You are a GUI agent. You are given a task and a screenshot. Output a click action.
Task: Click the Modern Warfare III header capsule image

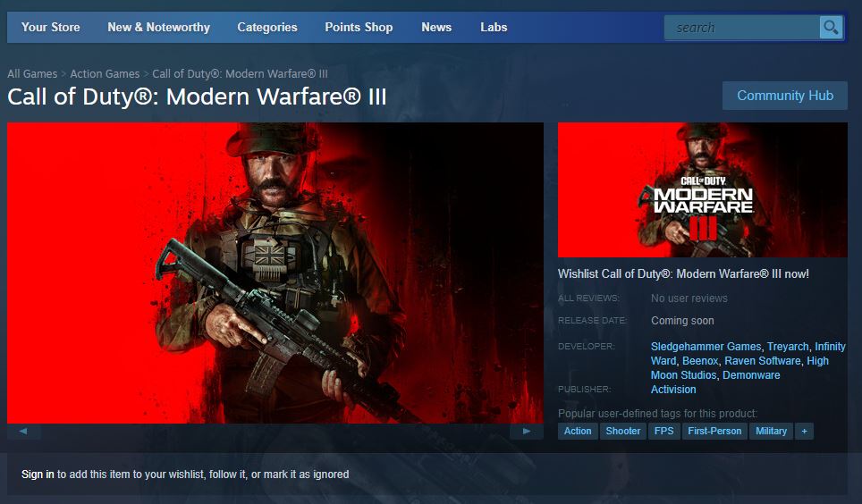703,189
